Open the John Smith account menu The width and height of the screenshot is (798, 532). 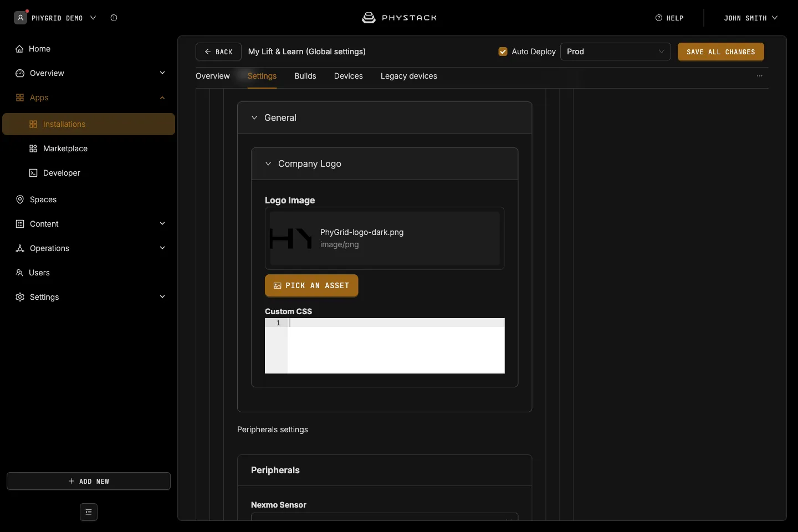[750, 18]
